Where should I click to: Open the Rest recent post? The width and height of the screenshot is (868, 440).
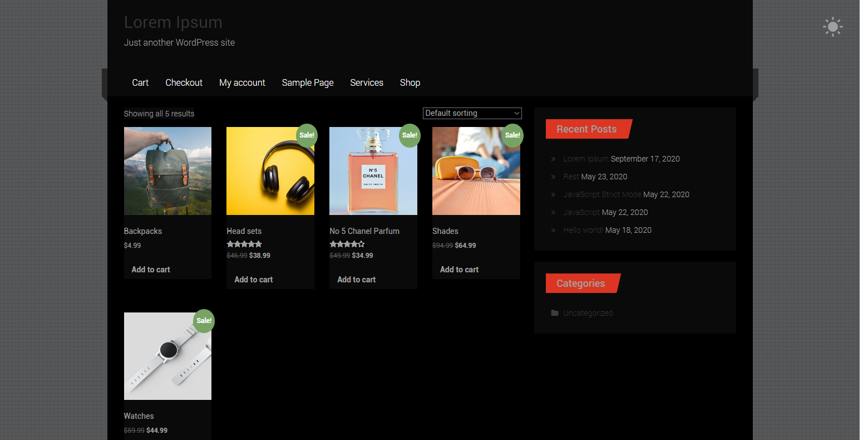coord(571,177)
